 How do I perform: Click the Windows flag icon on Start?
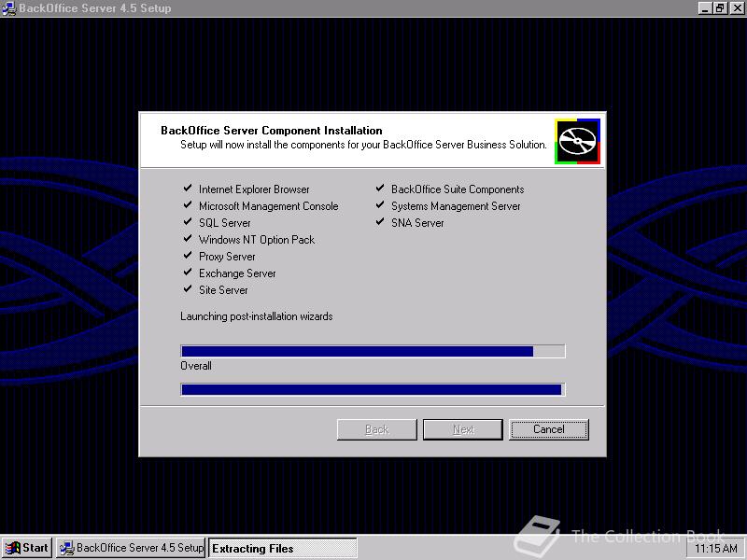pos(13,548)
